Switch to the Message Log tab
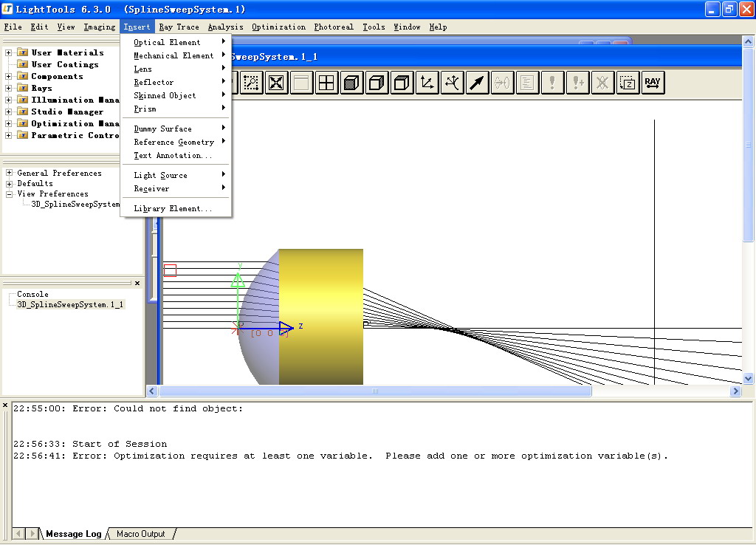Image resolution: width=756 pixels, height=545 pixels. [73, 534]
